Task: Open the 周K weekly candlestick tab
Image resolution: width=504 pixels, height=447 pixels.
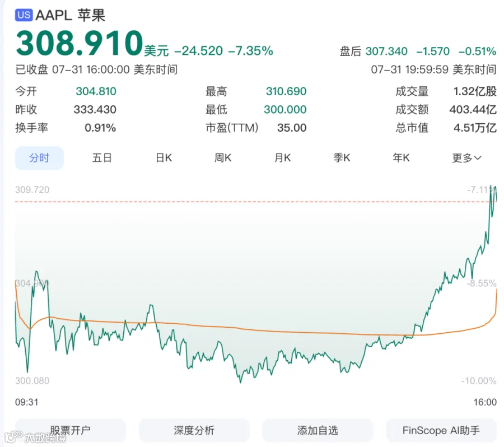Action: [223, 158]
